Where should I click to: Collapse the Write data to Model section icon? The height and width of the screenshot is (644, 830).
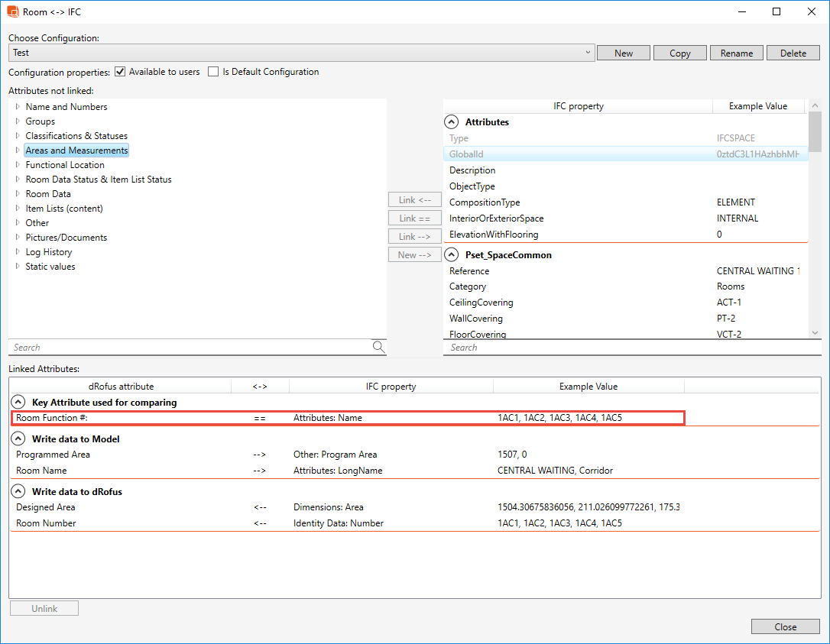coord(18,439)
